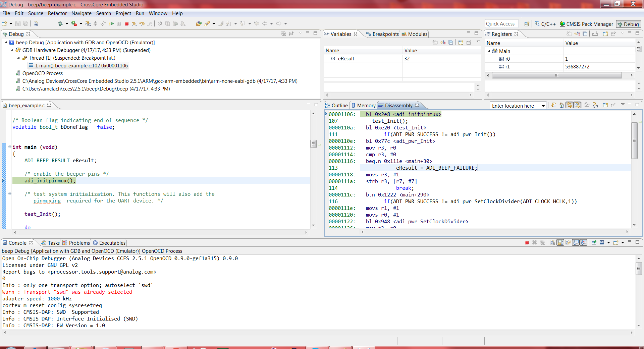Select the Debug perspective button
This screenshot has height=349, width=644.
click(x=629, y=24)
